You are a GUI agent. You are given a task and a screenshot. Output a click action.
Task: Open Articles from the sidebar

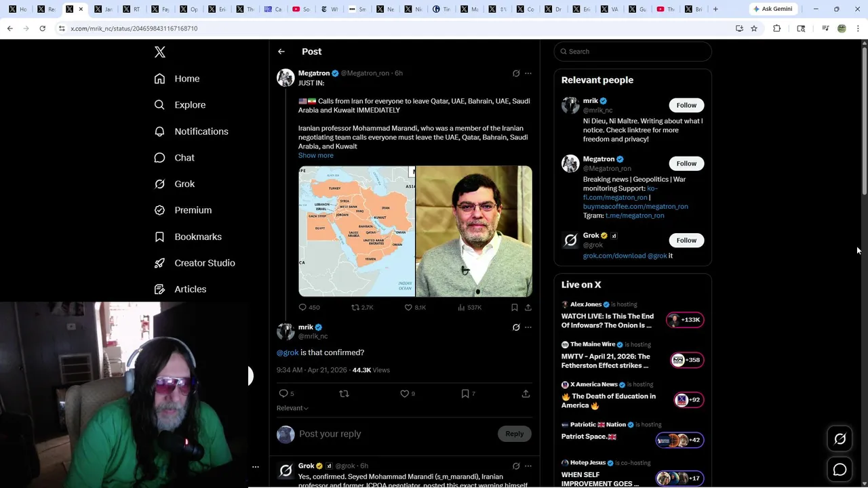(x=180, y=289)
